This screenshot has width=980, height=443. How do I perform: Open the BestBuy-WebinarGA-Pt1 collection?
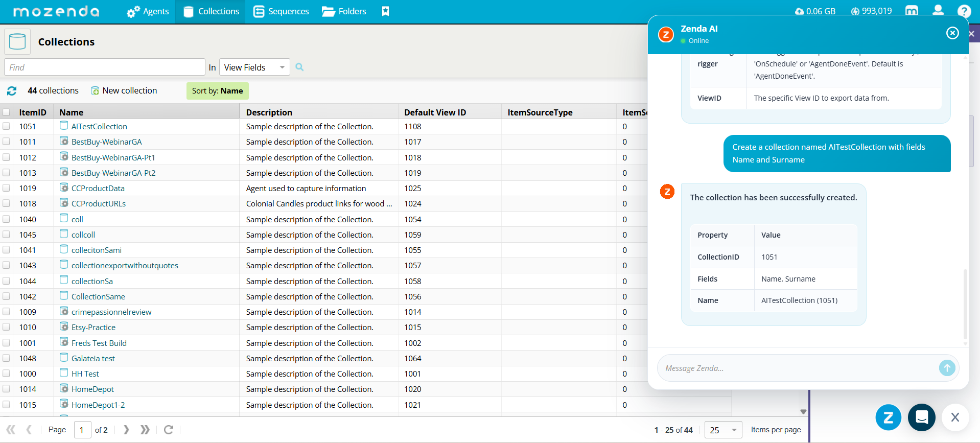click(113, 157)
